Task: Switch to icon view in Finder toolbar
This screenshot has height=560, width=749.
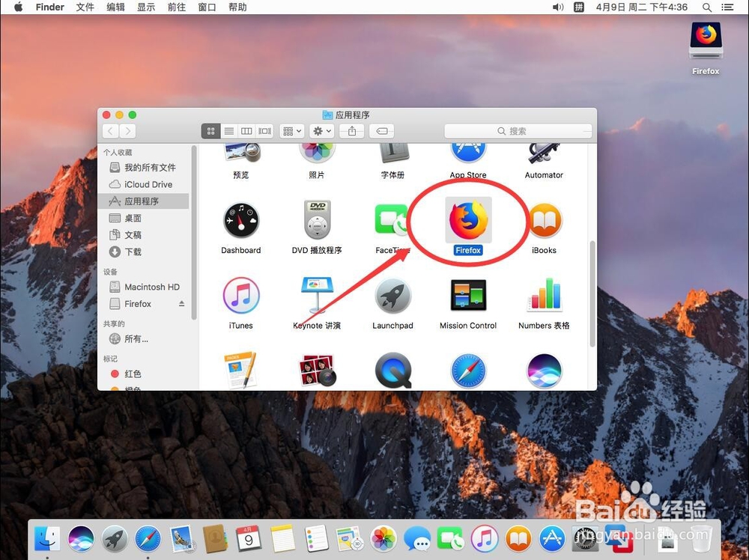Action: click(x=210, y=131)
